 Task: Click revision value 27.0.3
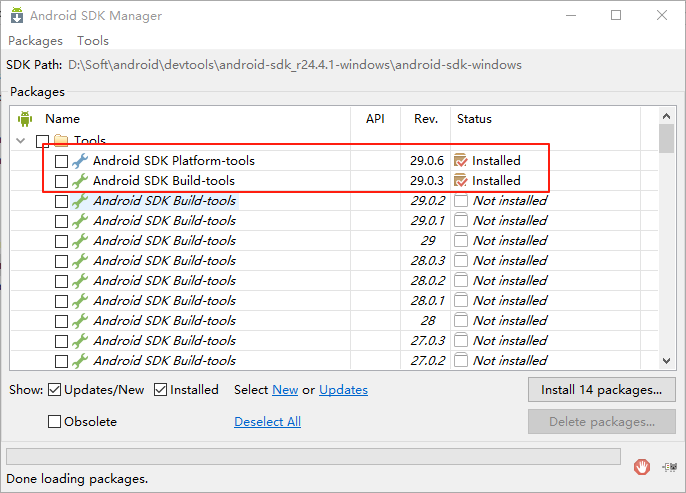click(x=427, y=341)
